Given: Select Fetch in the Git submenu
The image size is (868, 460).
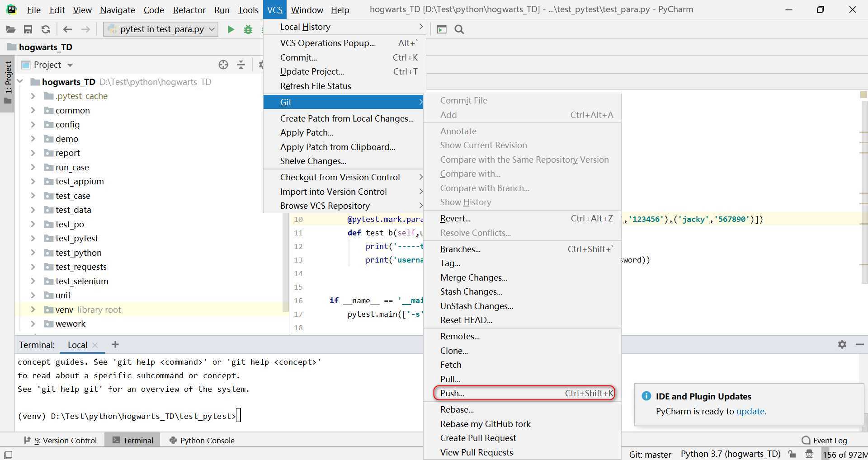Looking at the screenshot, I should point(522,365).
